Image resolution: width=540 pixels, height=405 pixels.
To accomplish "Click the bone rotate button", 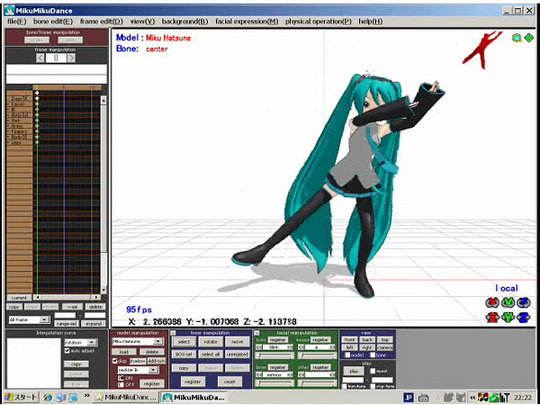I will click(x=210, y=342).
